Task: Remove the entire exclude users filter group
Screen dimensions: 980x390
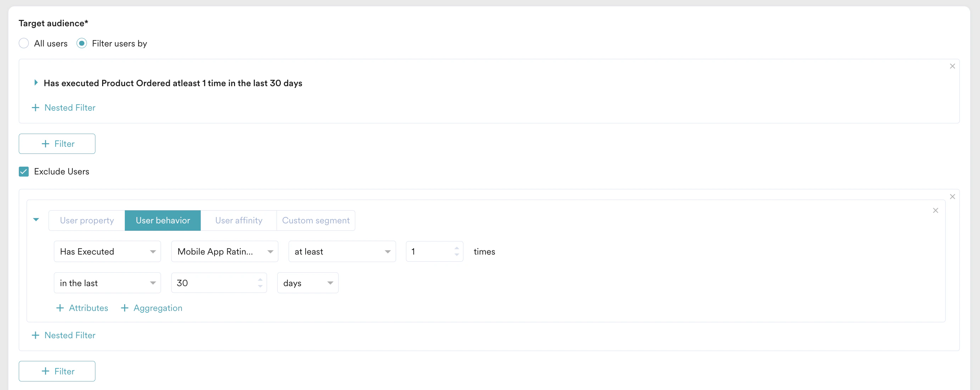Action: (x=953, y=196)
